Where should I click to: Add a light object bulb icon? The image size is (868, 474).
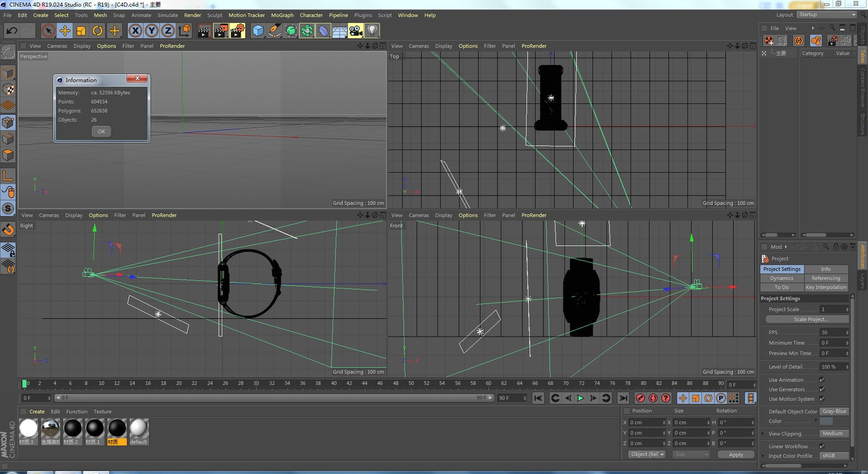[x=372, y=31]
